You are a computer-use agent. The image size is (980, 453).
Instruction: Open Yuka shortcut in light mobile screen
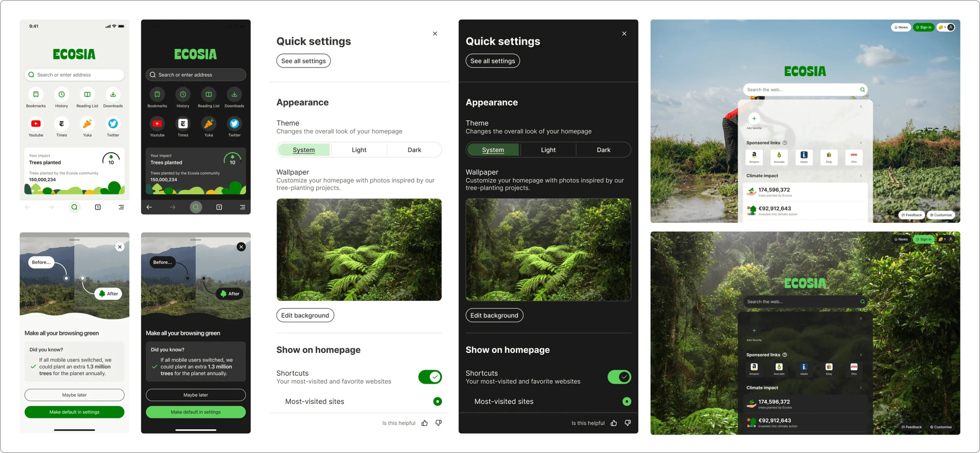(87, 124)
